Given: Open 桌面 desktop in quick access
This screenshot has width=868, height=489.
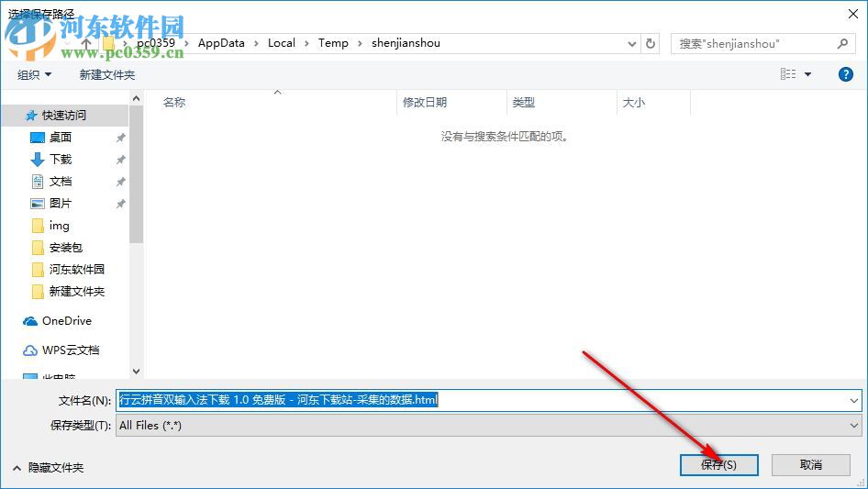Looking at the screenshot, I should tap(61, 138).
